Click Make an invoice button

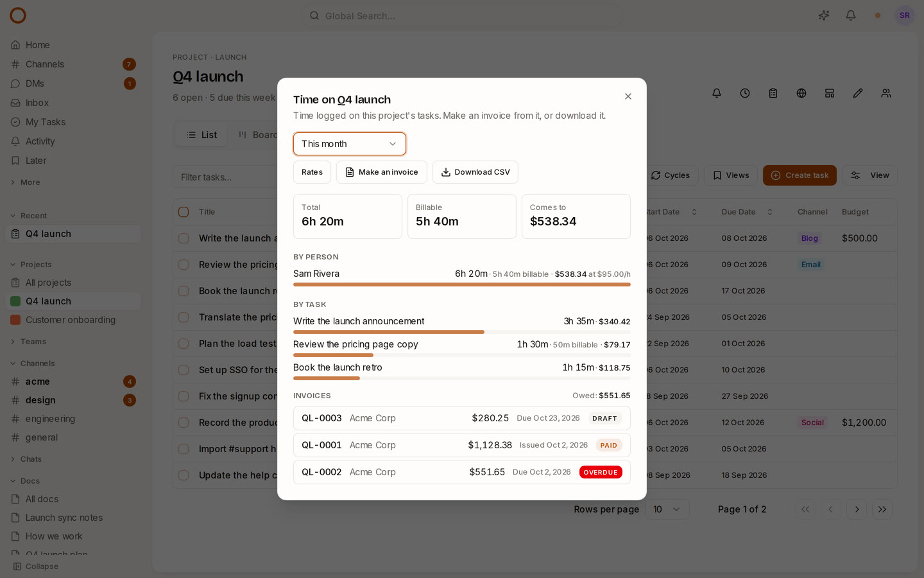pos(382,172)
